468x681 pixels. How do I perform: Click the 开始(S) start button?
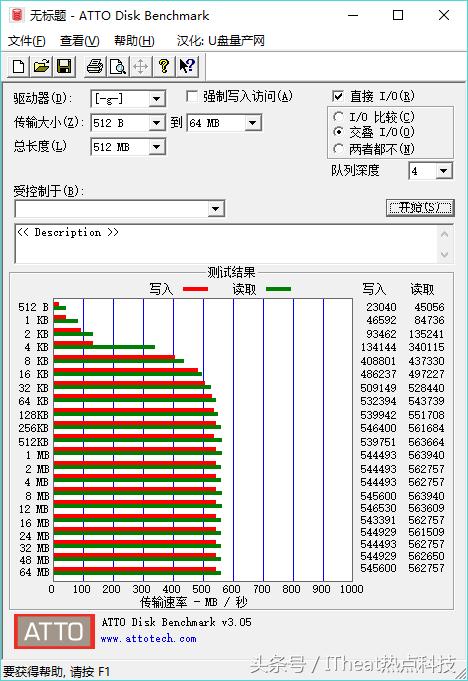[x=419, y=208]
